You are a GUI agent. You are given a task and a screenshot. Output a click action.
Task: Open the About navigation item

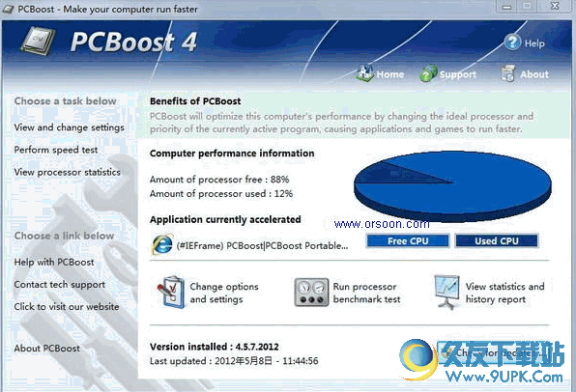point(525,73)
